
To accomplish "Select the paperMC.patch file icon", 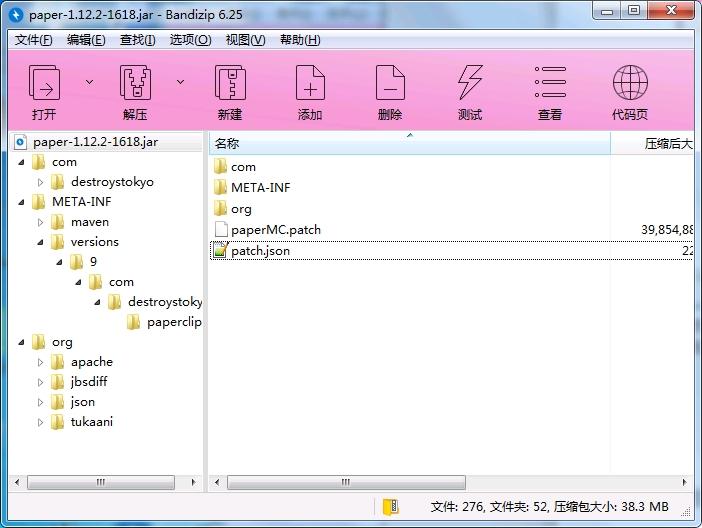I will tap(221, 229).
